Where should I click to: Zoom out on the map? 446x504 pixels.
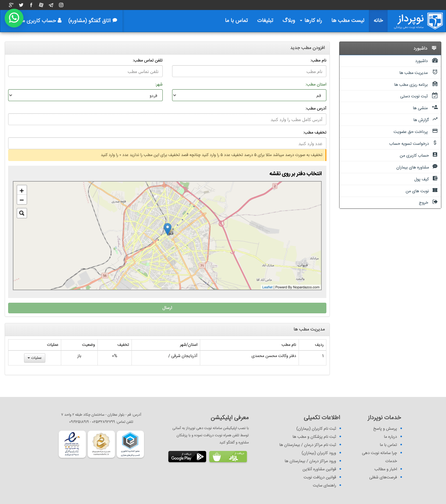click(22, 200)
